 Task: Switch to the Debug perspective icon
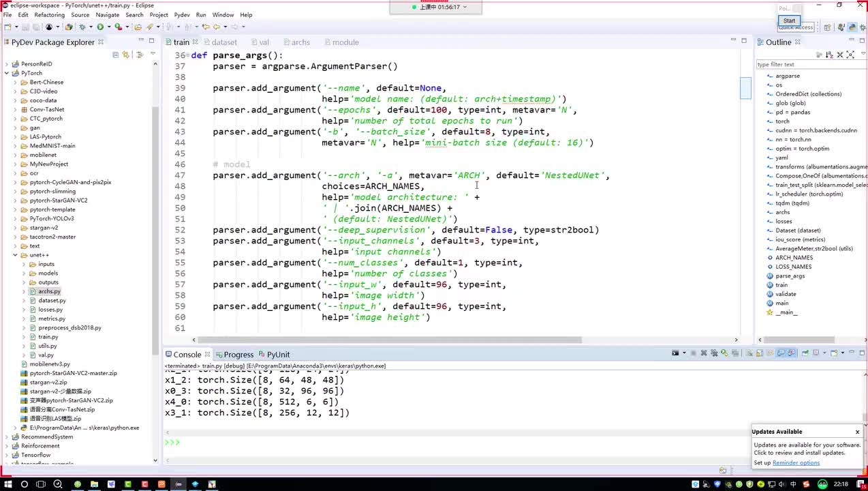(863, 27)
